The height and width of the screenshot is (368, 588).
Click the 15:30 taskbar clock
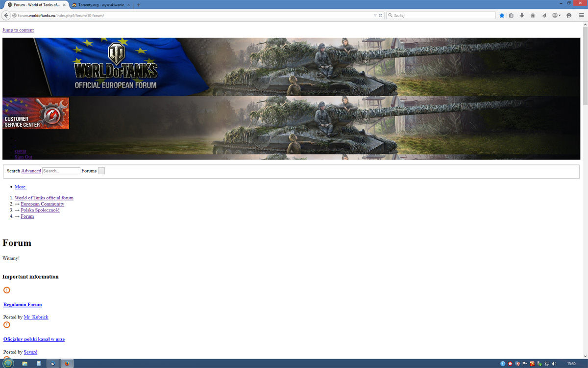click(x=571, y=364)
